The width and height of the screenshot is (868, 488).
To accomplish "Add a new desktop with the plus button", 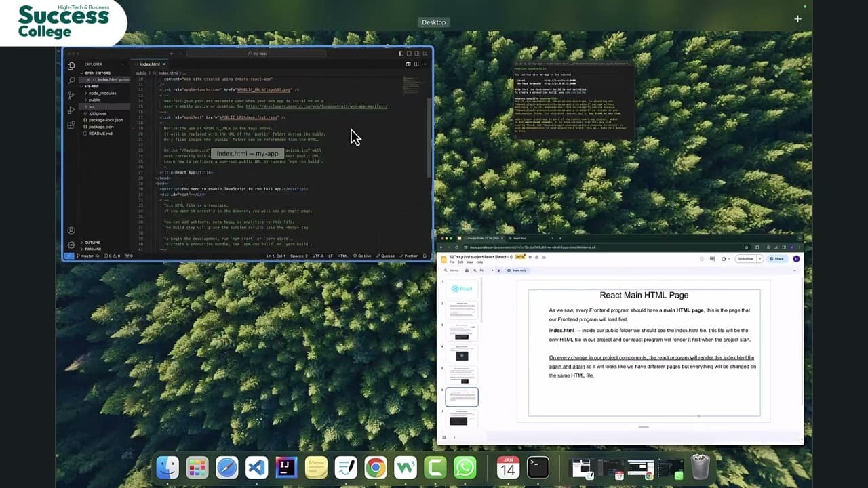I will point(798,19).
